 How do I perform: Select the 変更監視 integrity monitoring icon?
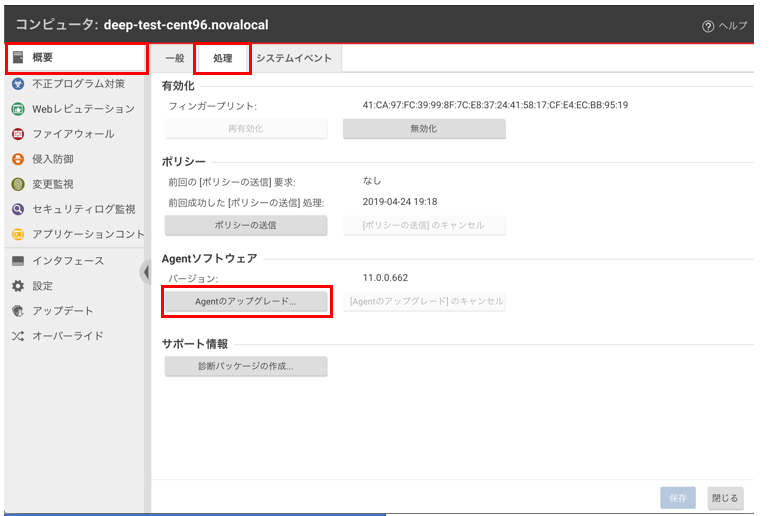point(18,184)
